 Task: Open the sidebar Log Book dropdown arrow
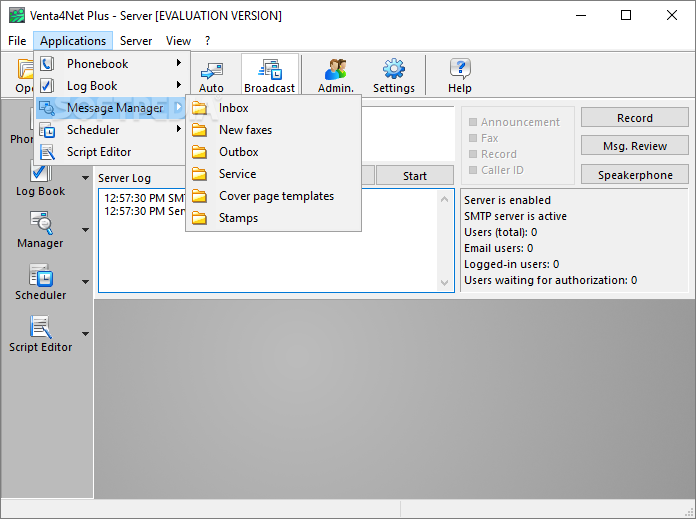[x=86, y=178]
